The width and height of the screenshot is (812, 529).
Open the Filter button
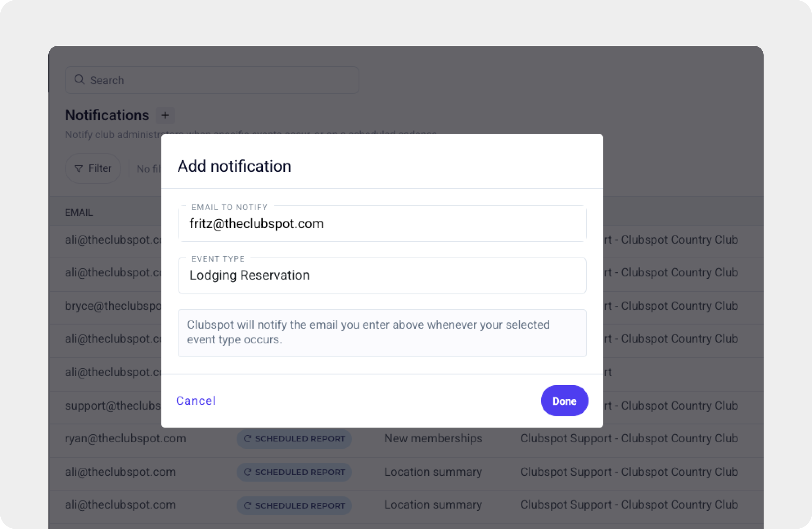click(93, 168)
